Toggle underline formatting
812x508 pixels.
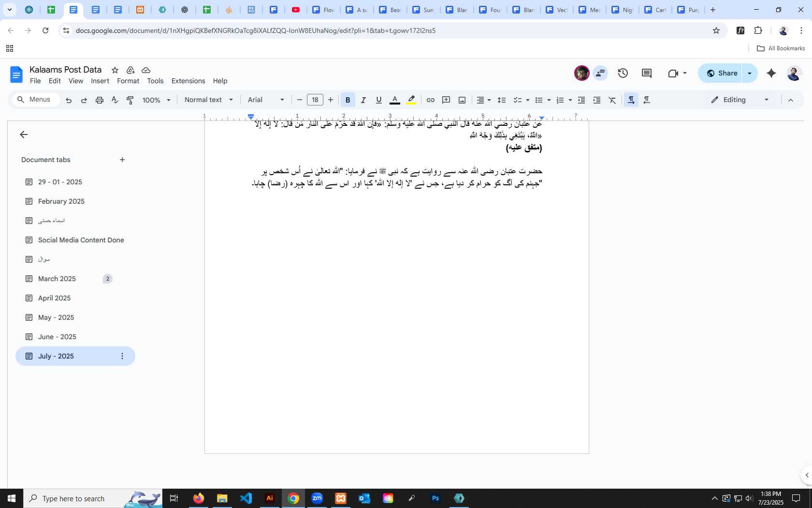379,100
